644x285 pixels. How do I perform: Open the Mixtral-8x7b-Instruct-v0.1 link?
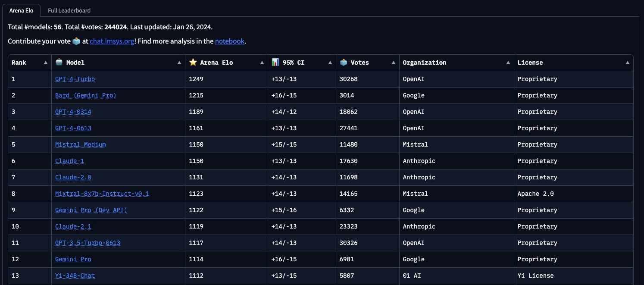click(x=102, y=194)
